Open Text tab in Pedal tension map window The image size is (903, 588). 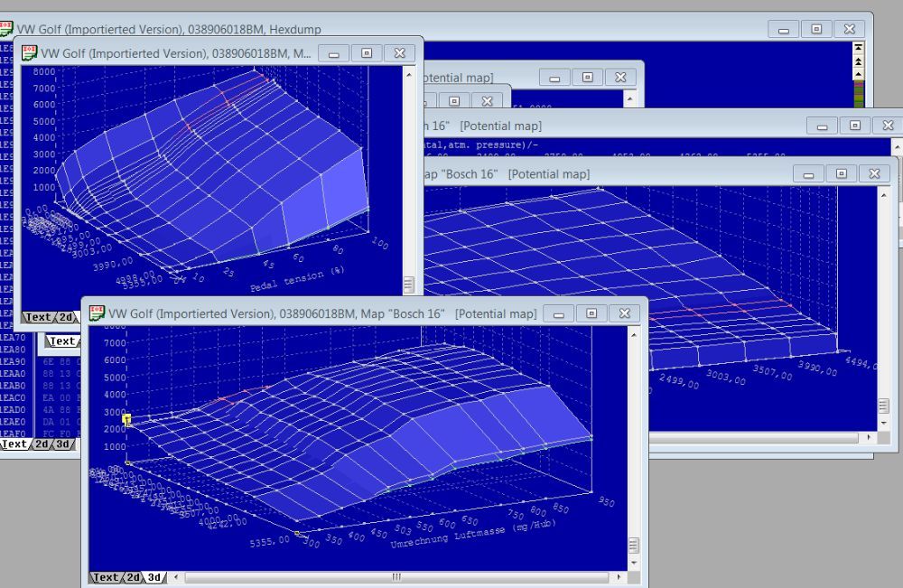(38, 317)
